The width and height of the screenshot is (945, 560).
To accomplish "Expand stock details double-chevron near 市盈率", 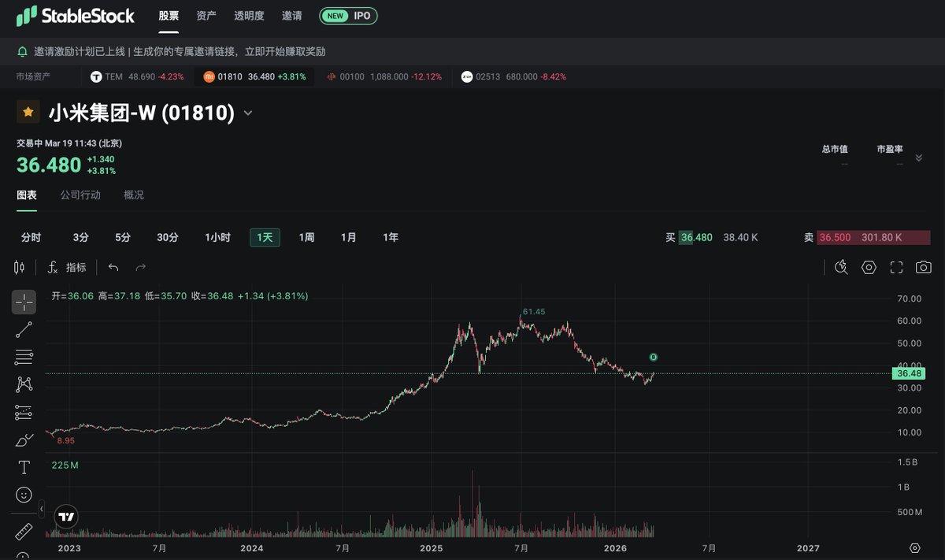I will [x=918, y=158].
